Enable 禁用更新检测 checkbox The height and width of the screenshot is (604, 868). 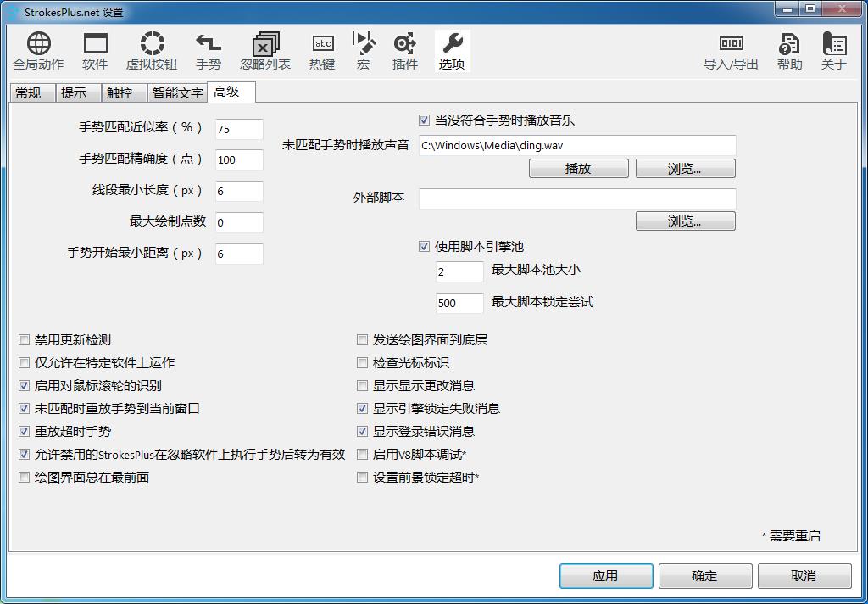[24, 339]
